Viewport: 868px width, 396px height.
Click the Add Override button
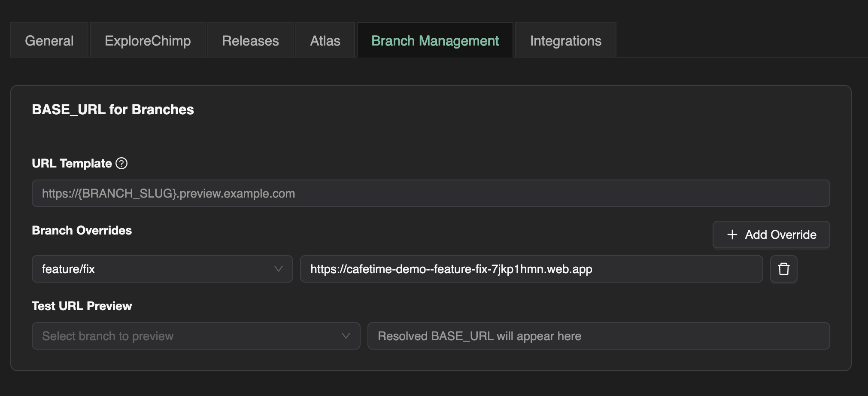pyautogui.click(x=771, y=235)
